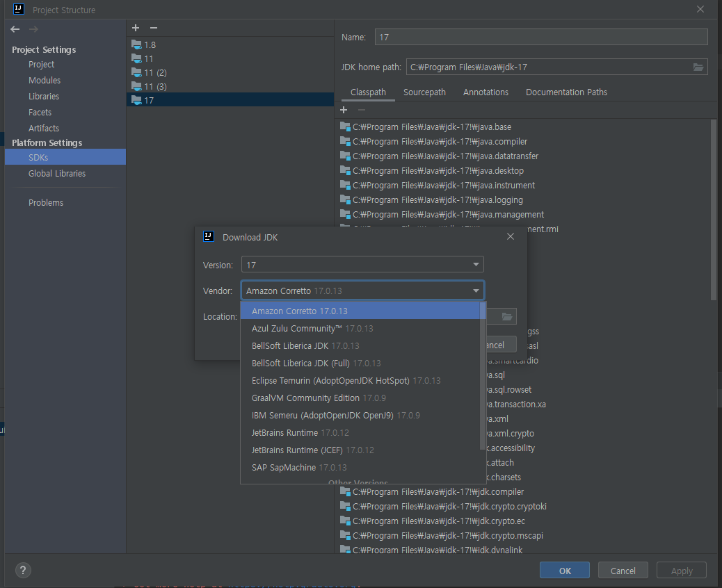Choose JetBrains Runtime 17.0.12
The width and height of the screenshot is (722, 588).
tap(360, 433)
